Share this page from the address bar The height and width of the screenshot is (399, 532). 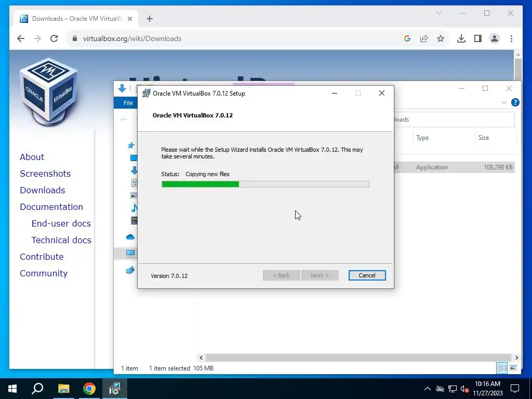point(424,38)
